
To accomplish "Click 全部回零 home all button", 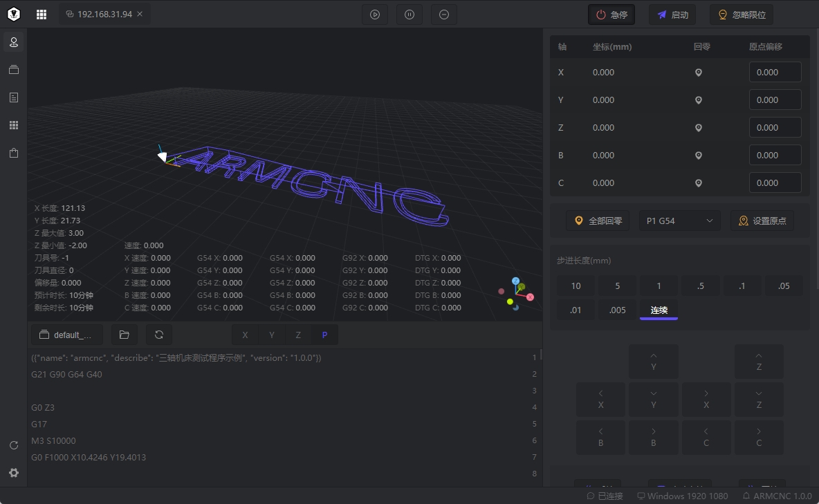I will [x=598, y=221].
